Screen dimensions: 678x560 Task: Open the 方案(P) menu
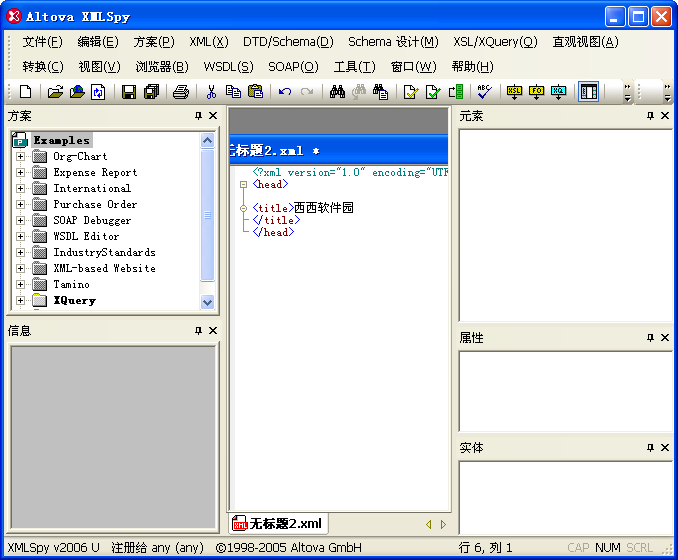pyautogui.click(x=154, y=42)
